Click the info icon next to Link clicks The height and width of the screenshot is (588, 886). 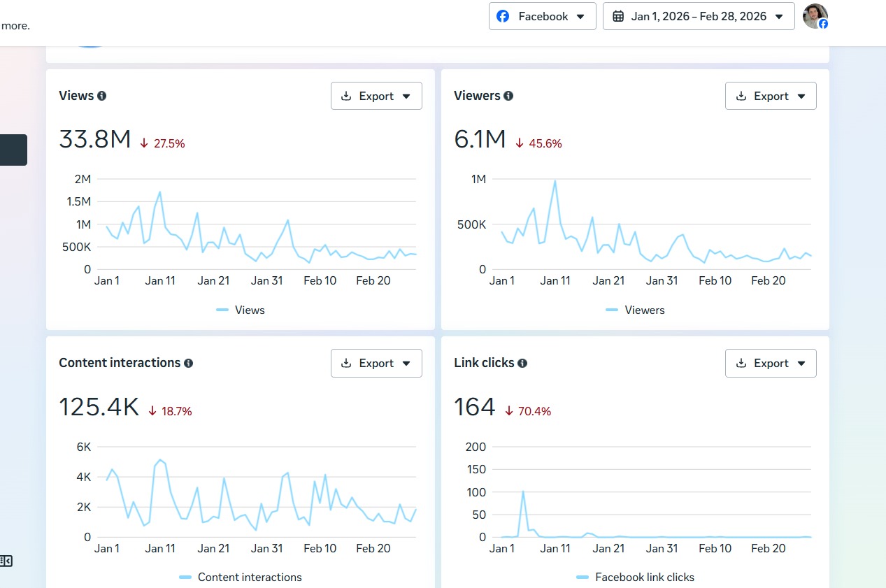(522, 363)
